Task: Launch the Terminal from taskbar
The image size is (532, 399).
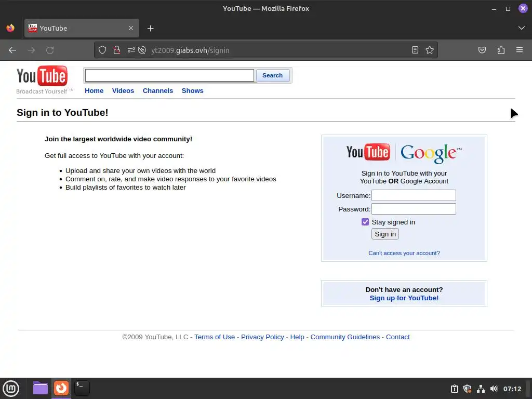Action: pyautogui.click(x=82, y=388)
